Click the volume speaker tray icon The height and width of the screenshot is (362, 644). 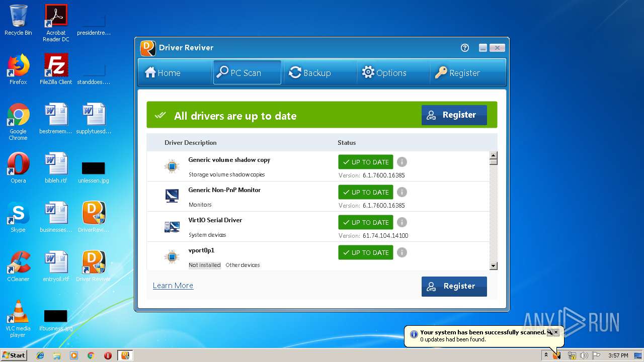tap(584, 355)
